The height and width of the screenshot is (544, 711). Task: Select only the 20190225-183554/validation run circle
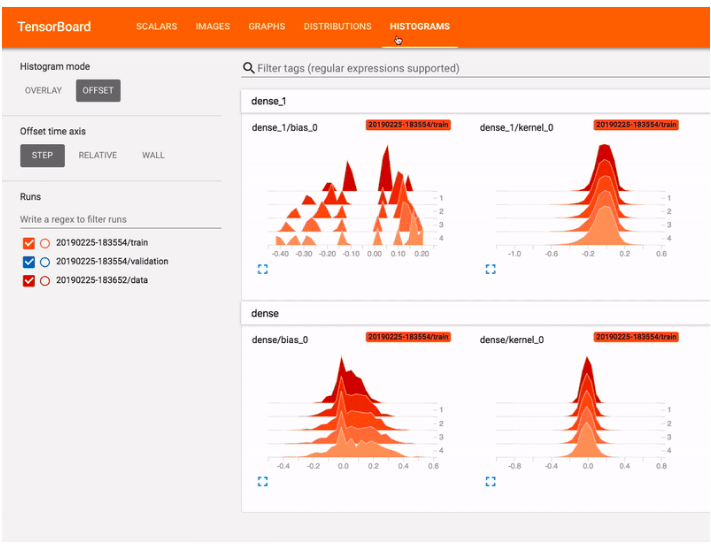[x=45, y=262]
